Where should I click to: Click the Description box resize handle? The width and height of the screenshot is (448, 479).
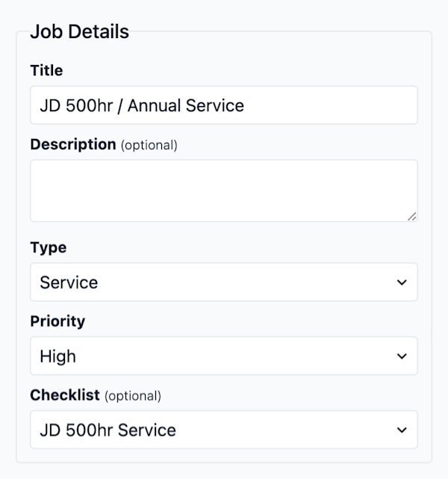point(412,216)
